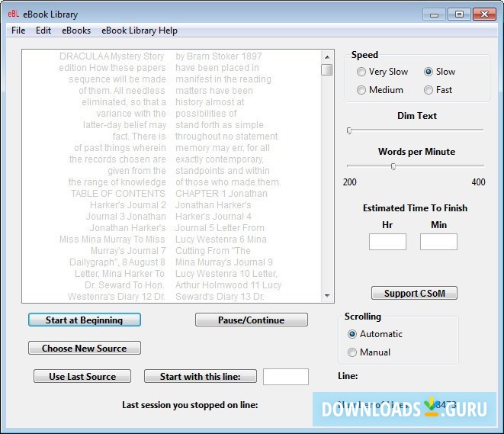504x434 pixels.
Task: Click the Start at Beginning button
Action: pyautogui.click(x=85, y=320)
